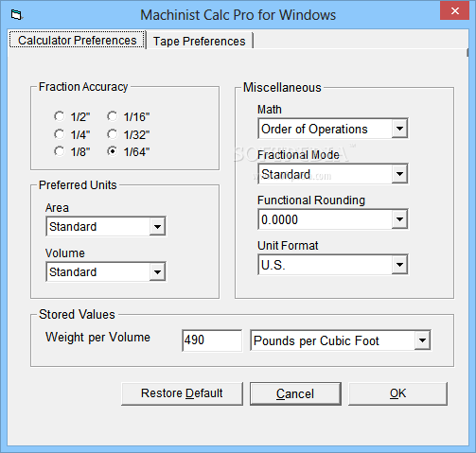Screen dimensions: 476x453
Task: Click the app icon in the title bar
Action: click(x=16, y=14)
